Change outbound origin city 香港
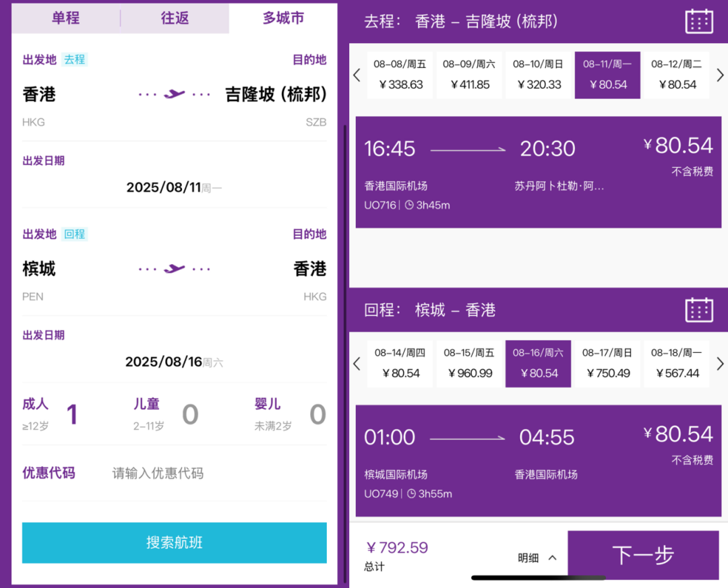728x588 pixels. coord(39,94)
